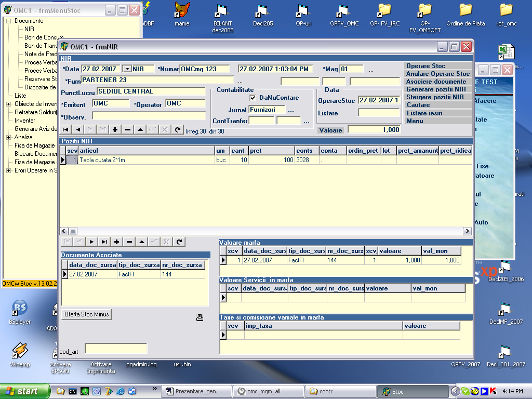Open the Prezentare_gen taskbar item
This screenshot has width=532, height=399.
pyautogui.click(x=197, y=391)
